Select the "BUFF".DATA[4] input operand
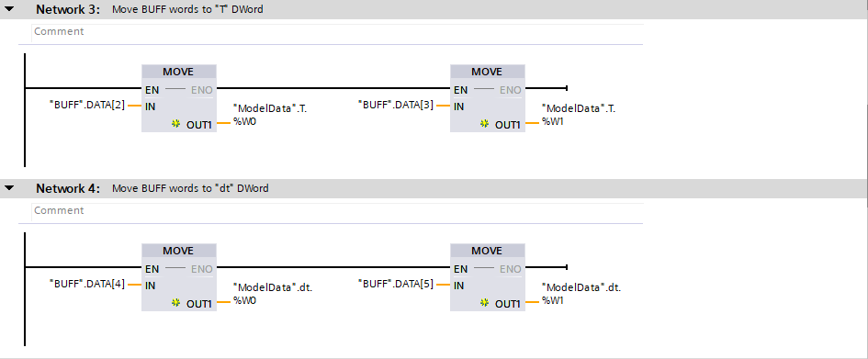The width and height of the screenshot is (868, 359). point(87,285)
